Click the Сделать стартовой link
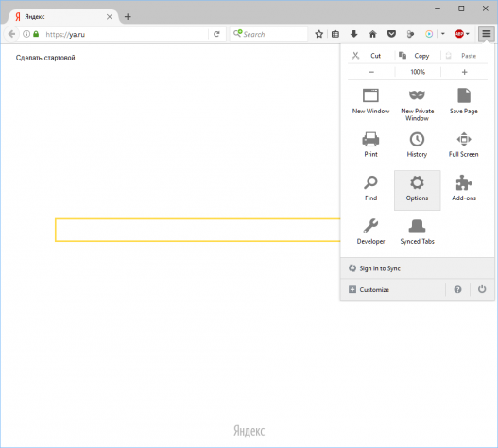 (45, 58)
